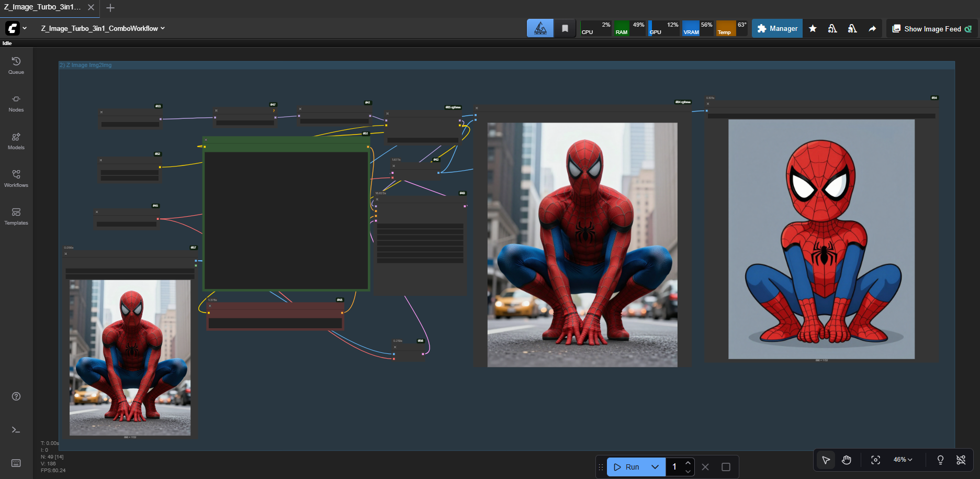Click the Run bar drag handle dots
The height and width of the screenshot is (479, 980).
click(601, 467)
